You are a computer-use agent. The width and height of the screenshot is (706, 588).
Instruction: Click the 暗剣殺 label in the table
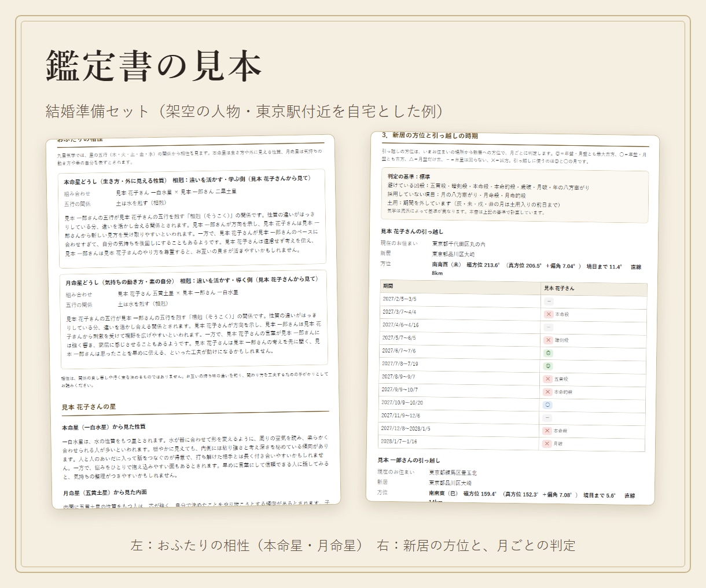click(x=562, y=340)
